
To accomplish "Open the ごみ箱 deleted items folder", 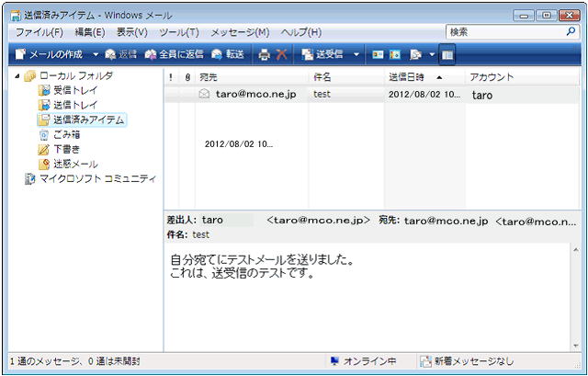I will [x=60, y=134].
